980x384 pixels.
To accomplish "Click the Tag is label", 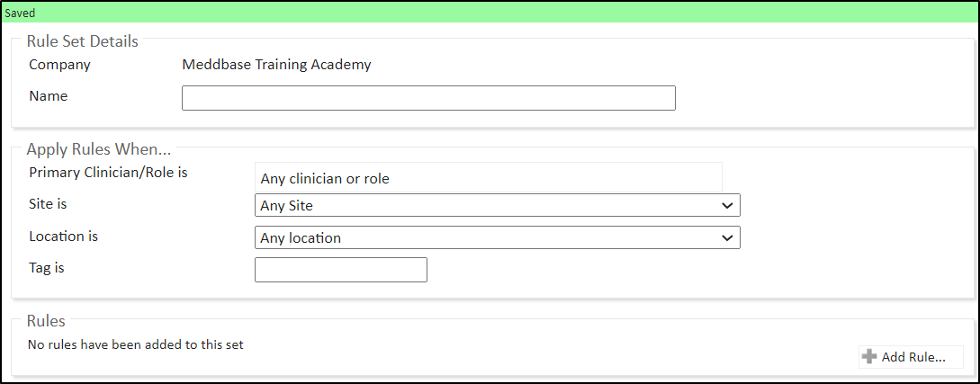I will pos(47,268).
